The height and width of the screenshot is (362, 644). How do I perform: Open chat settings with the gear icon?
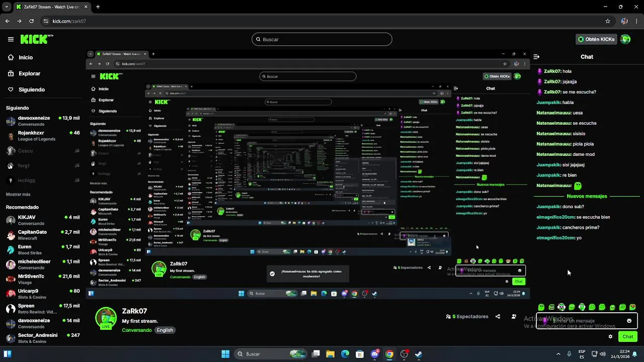tap(610, 336)
